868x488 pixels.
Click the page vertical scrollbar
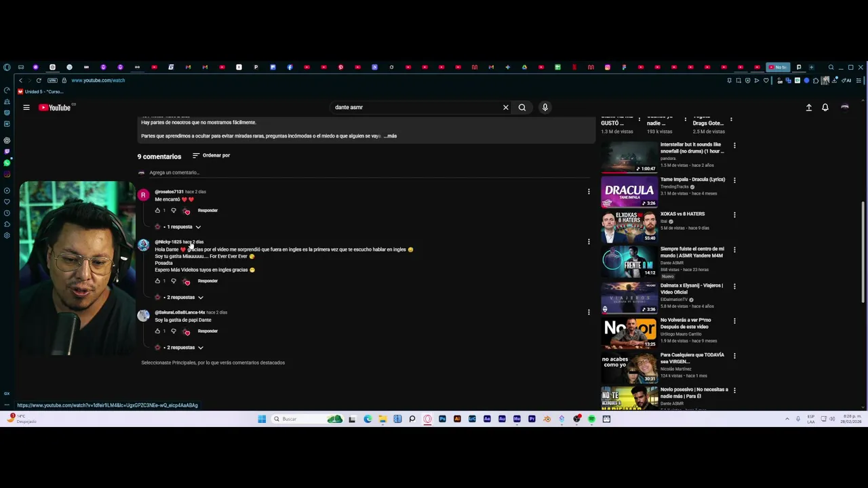pyautogui.click(x=863, y=251)
